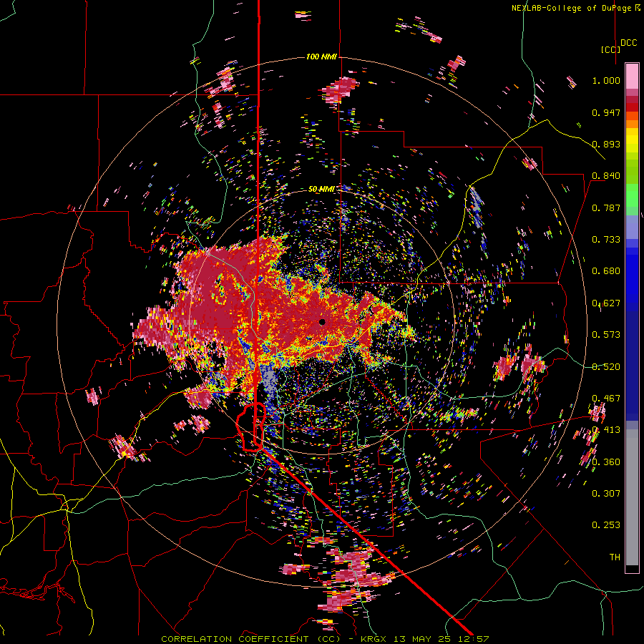This screenshot has height=644, width=644.
Task: Click the 0.893 color scale value
Action: tap(606, 144)
